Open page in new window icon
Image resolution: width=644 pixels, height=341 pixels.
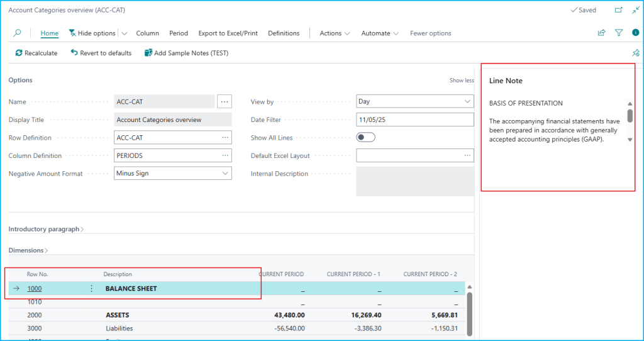click(619, 11)
